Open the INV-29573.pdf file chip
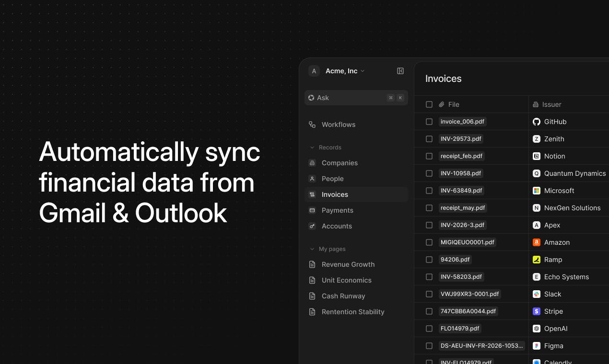Viewport: 609px width, 364px height. 461,139
